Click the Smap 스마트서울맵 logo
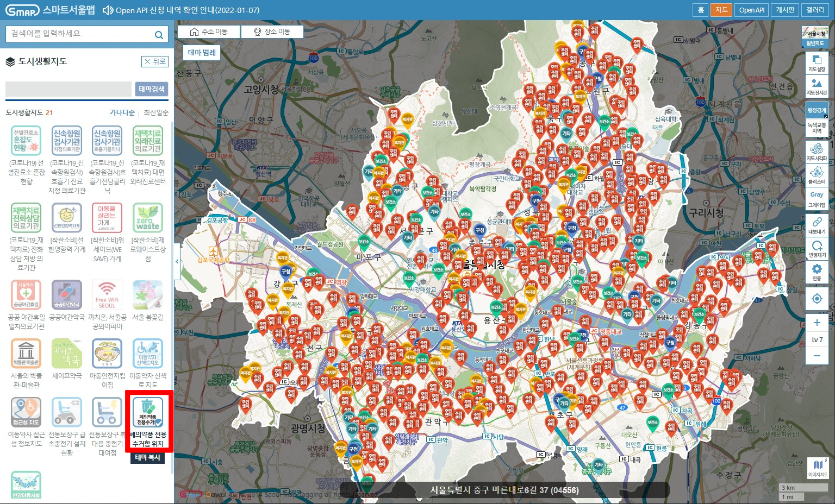 pyautogui.click(x=50, y=10)
